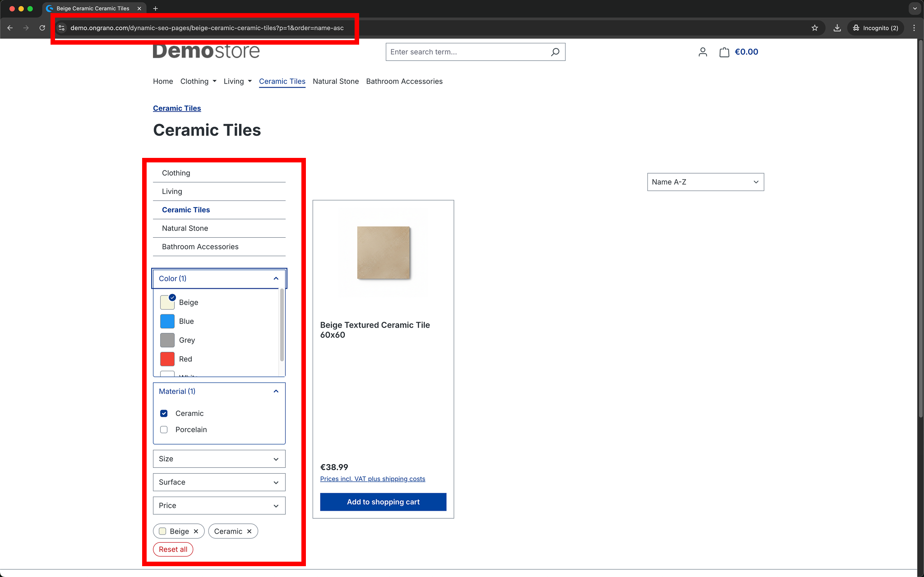Go to Home in navigation
Viewport: 924px width, 577px height.
163,81
